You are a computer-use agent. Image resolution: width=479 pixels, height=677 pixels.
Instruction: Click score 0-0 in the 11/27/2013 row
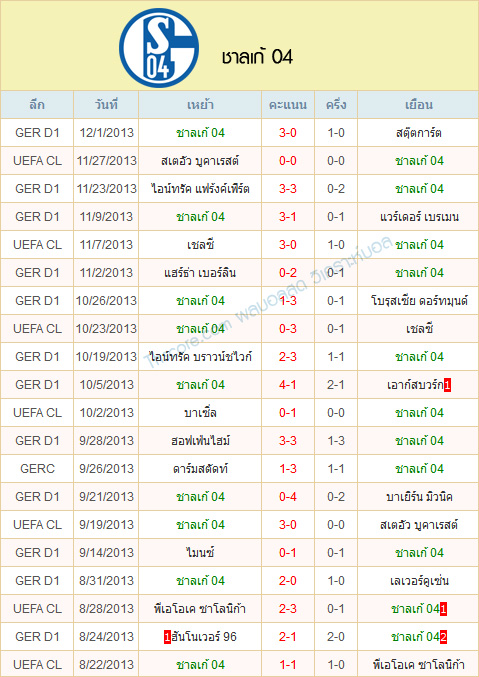(288, 161)
